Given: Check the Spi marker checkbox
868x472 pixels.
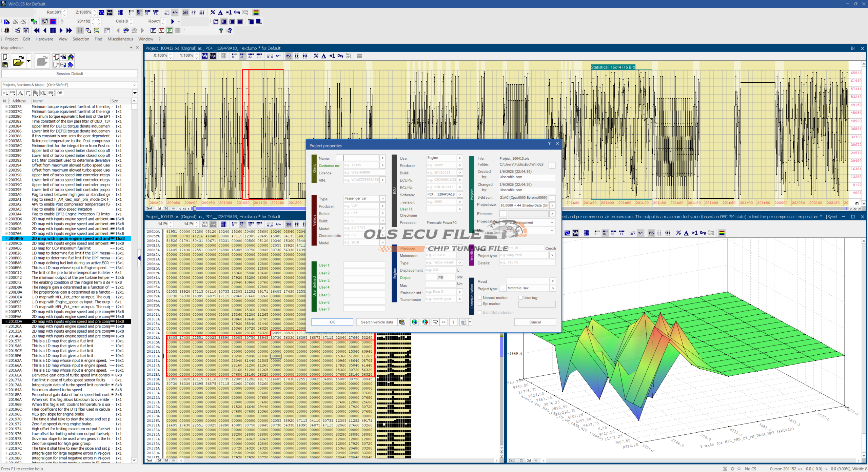Looking at the screenshot, I should pos(480,304).
